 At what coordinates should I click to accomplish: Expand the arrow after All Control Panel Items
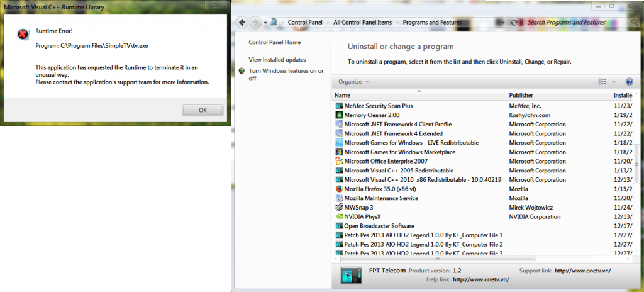pyautogui.click(x=397, y=23)
